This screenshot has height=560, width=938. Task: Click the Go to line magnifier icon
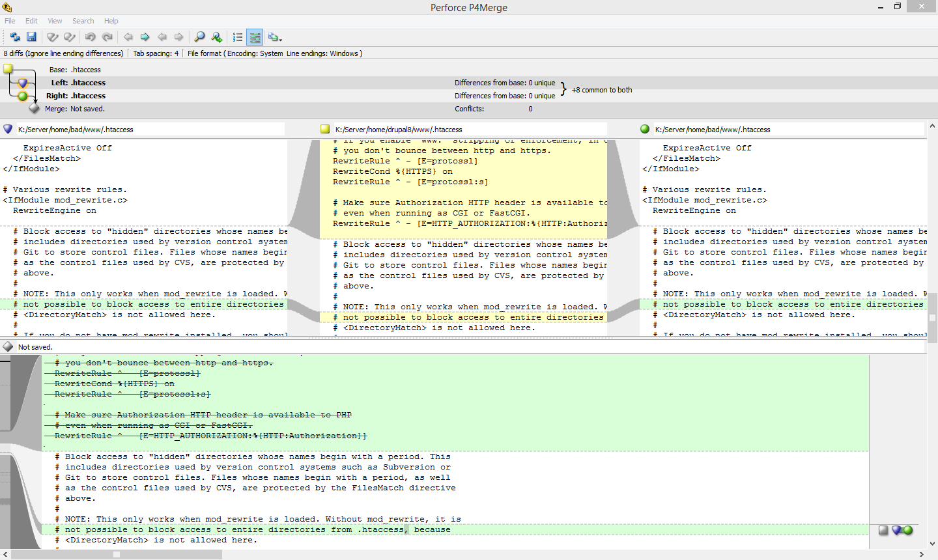coord(216,37)
